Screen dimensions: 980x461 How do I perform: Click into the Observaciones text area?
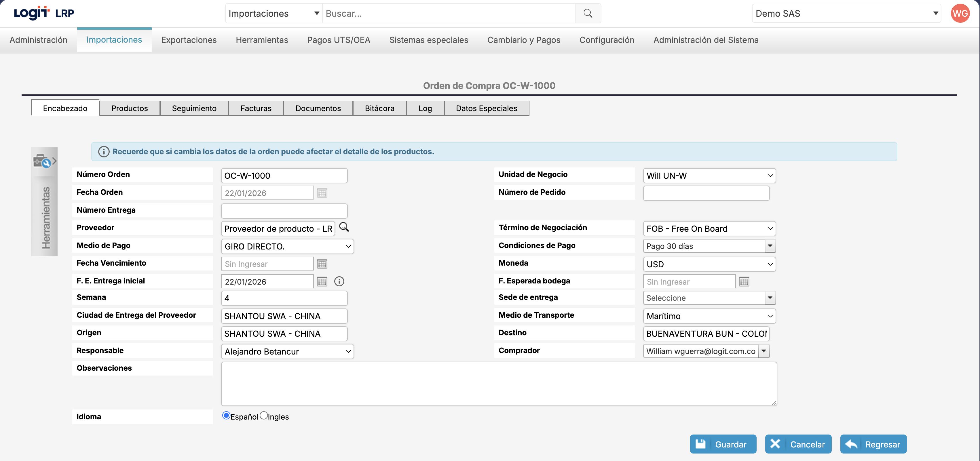[499, 383]
